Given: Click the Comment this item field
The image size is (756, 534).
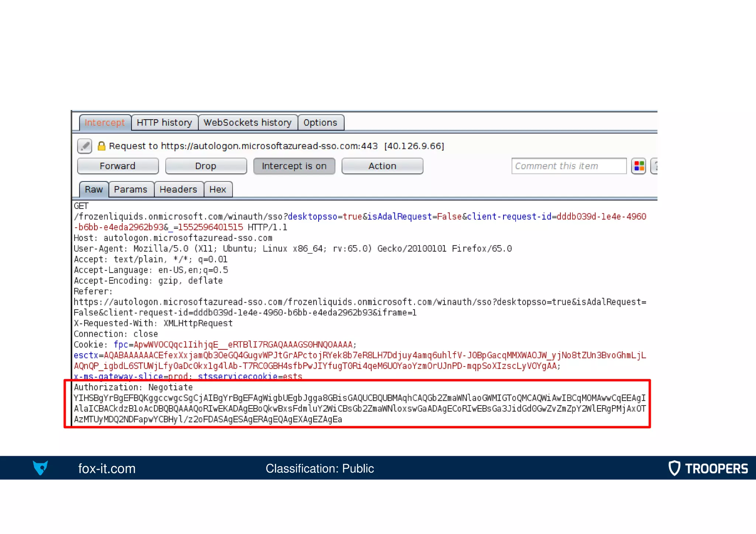Looking at the screenshot, I should tap(569, 166).
